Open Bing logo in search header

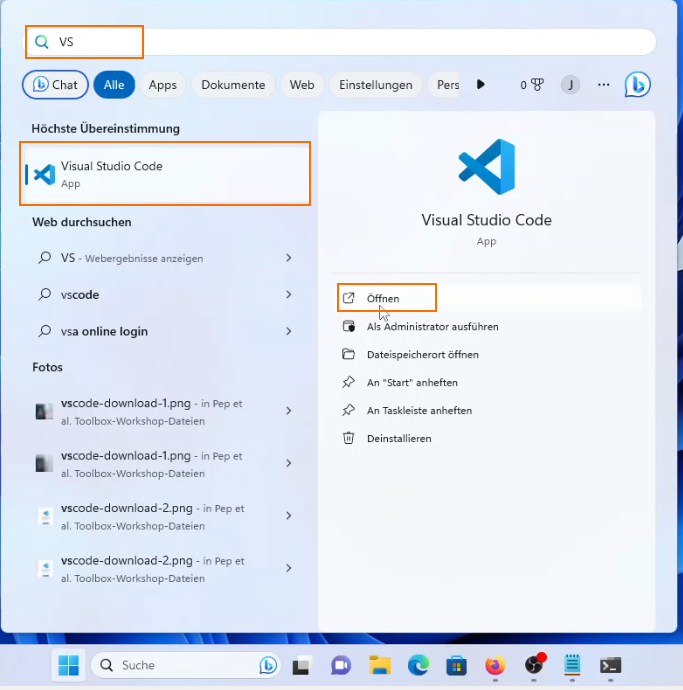[x=637, y=84]
